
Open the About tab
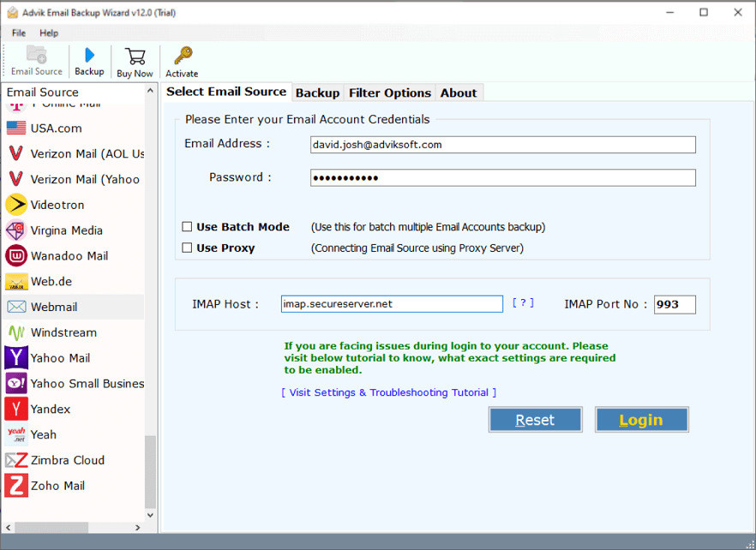[459, 92]
